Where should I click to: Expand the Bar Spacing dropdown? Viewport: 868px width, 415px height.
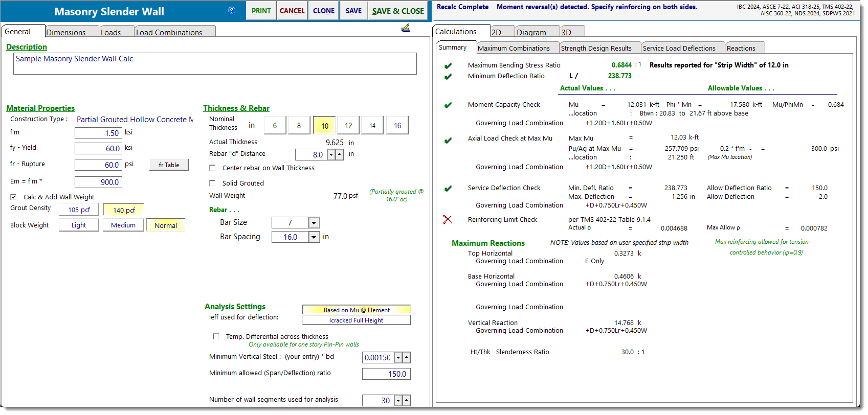point(314,237)
